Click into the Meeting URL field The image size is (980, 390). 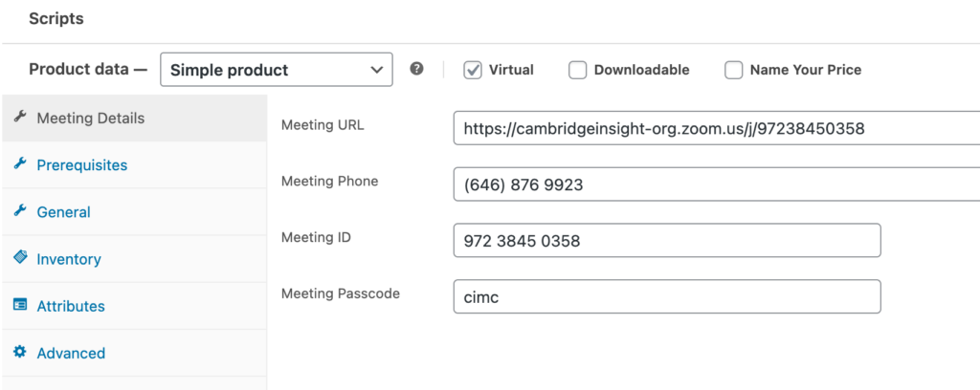coord(716,128)
